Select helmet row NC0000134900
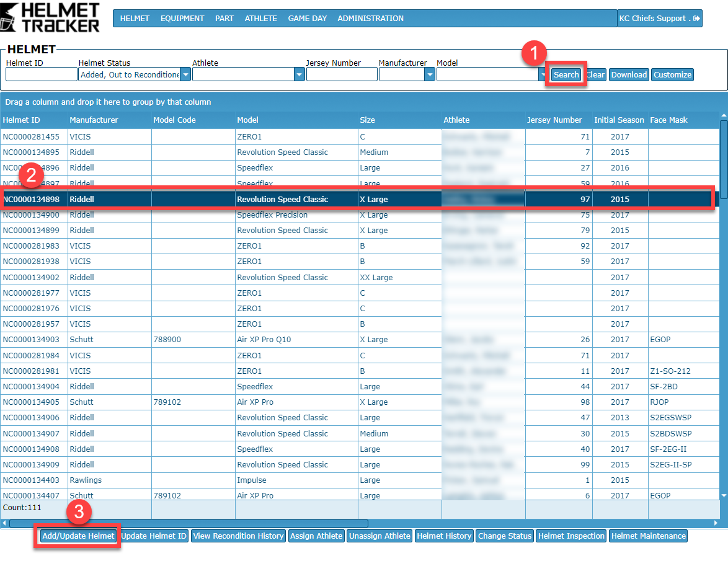728x561 pixels. pos(360,215)
